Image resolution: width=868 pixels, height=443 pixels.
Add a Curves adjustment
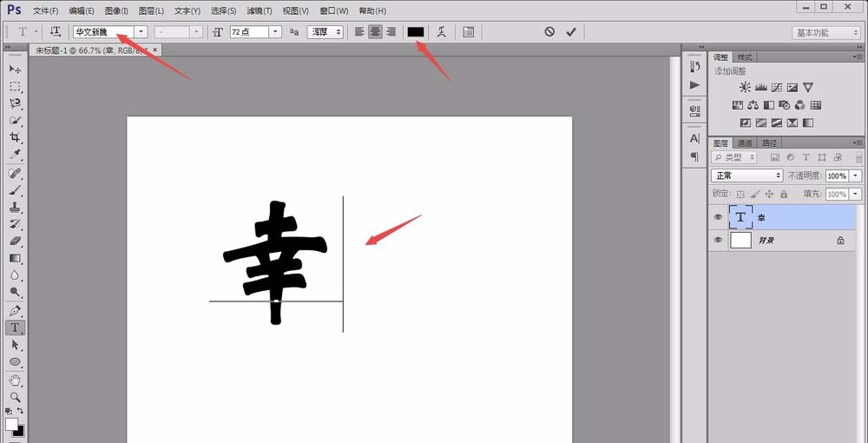[x=777, y=88]
